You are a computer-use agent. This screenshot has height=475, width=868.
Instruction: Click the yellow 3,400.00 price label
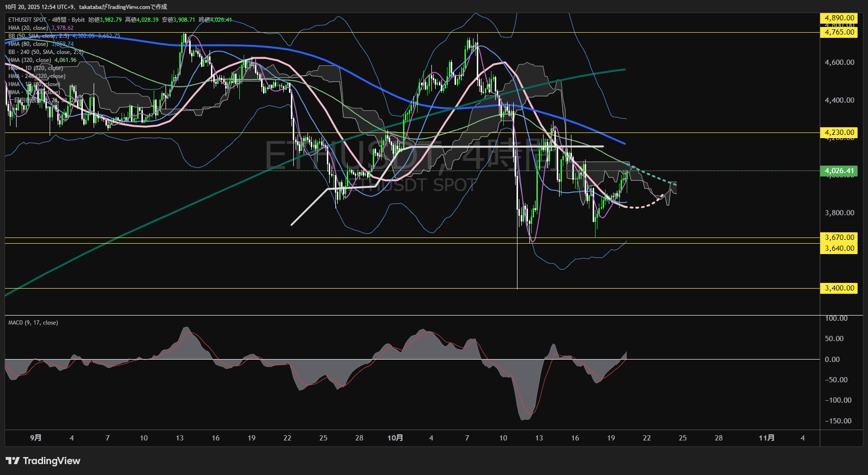[839, 288]
